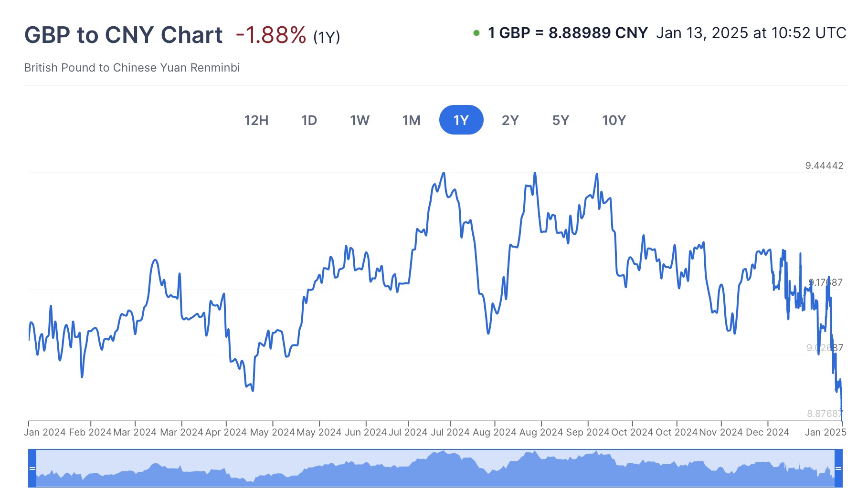Click the -1.88% change indicator
This screenshot has width=868, height=499.
(271, 35)
